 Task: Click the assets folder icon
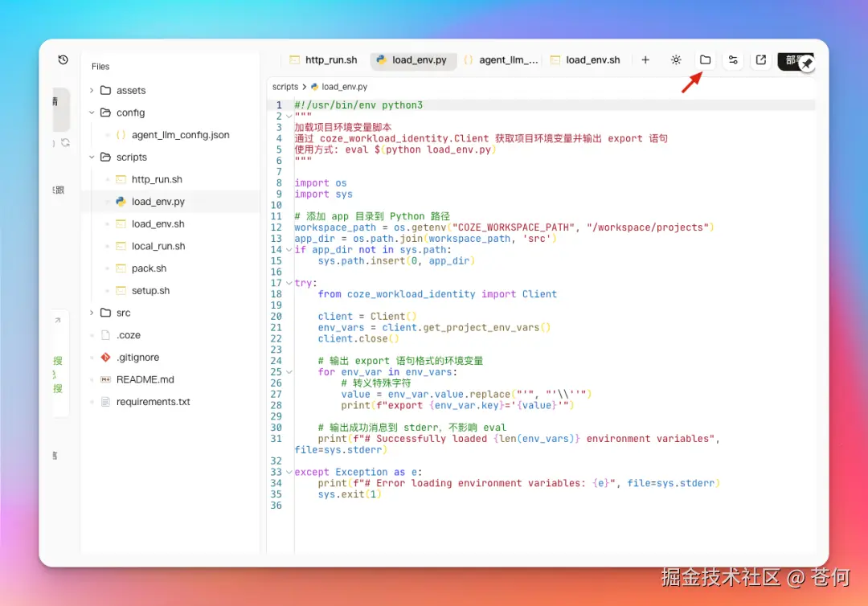pos(106,90)
